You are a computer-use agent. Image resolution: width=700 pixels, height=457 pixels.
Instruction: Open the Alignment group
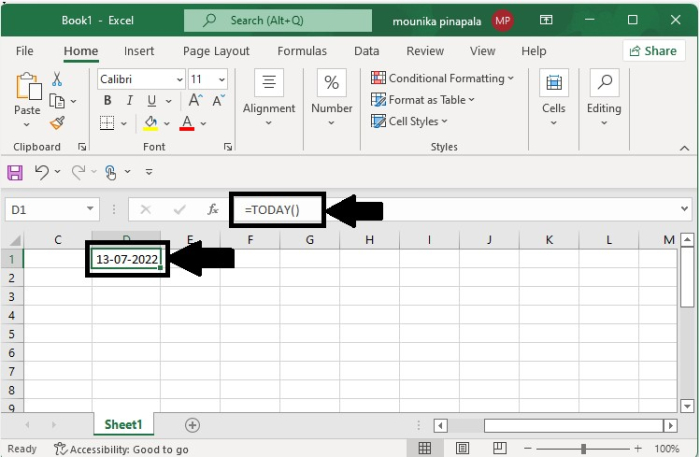pyautogui.click(x=269, y=98)
